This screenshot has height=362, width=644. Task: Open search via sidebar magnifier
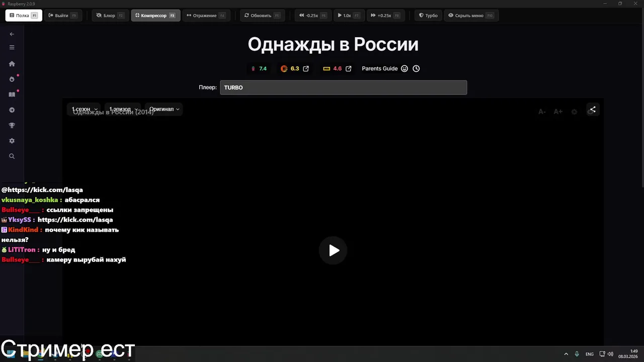pyautogui.click(x=12, y=156)
